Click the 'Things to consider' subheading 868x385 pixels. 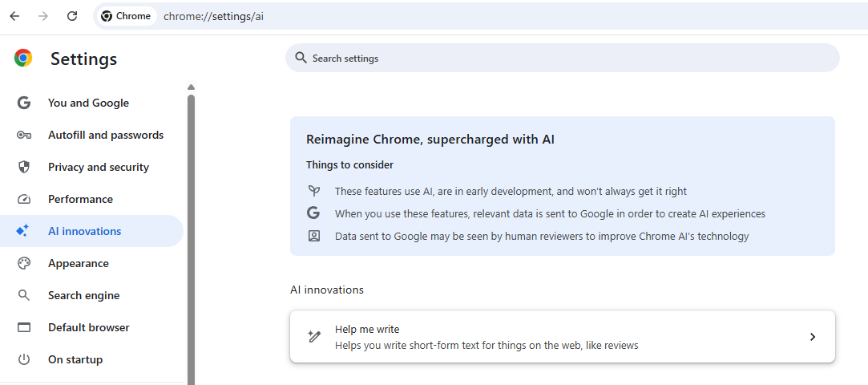click(x=350, y=165)
